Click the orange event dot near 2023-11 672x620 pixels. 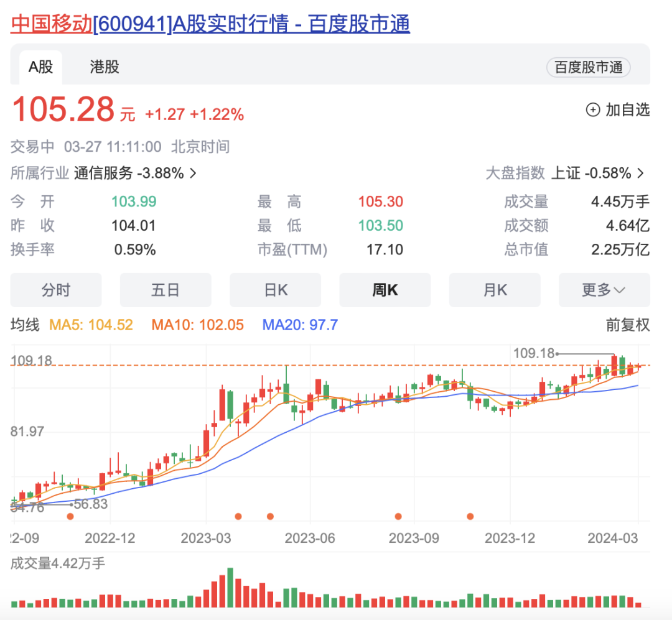pos(470,516)
